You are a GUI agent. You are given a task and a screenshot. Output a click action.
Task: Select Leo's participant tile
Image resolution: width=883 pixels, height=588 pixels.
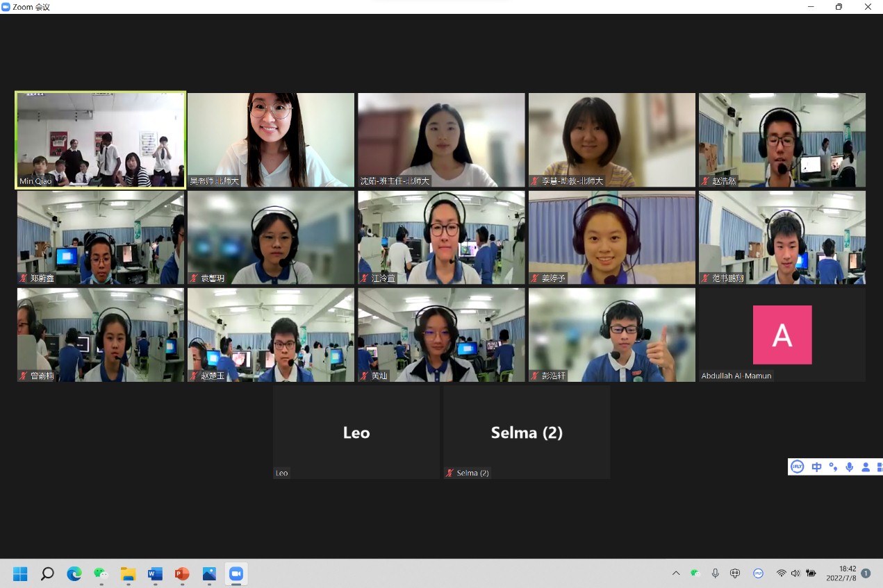coord(356,432)
